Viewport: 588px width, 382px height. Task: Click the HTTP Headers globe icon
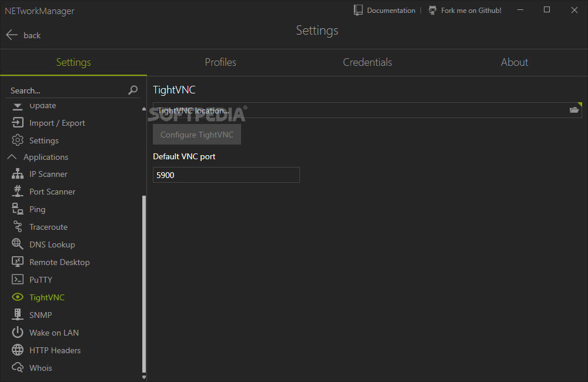[x=17, y=350]
